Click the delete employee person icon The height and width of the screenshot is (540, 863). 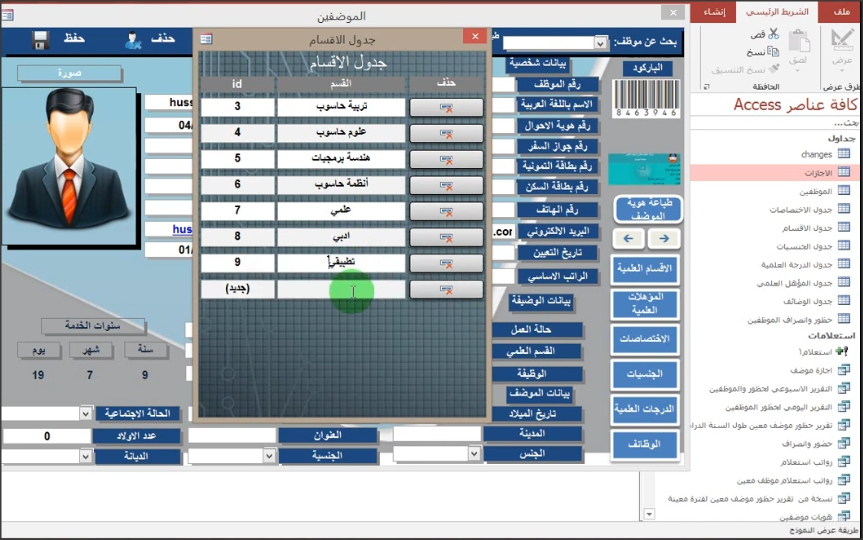[x=133, y=40]
